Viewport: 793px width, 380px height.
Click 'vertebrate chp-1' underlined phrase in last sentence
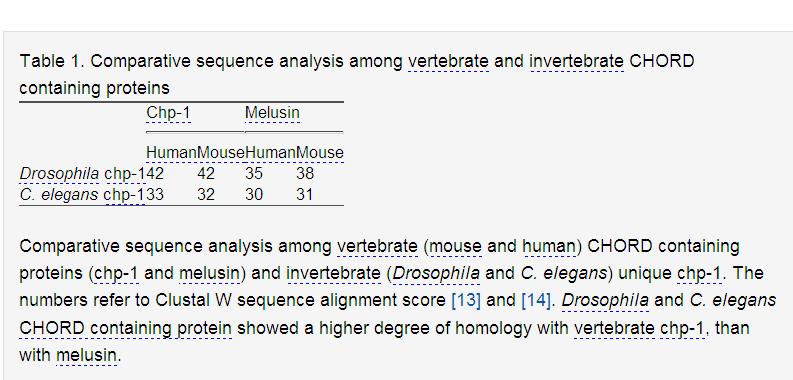click(x=639, y=328)
